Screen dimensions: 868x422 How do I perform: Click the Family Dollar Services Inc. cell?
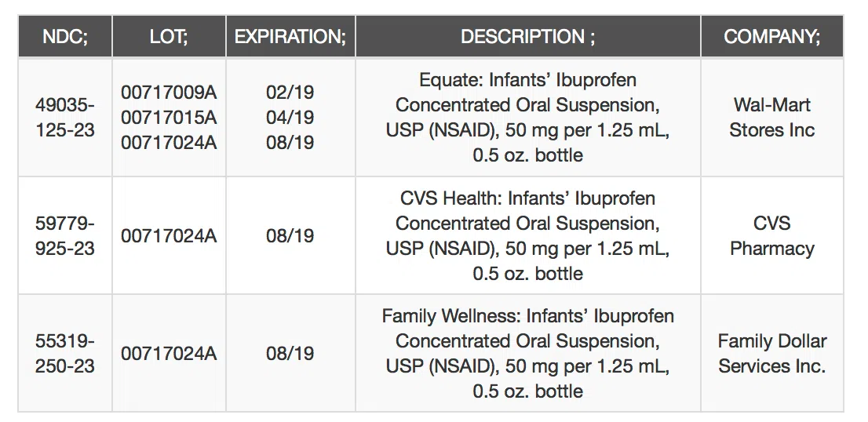coord(771,354)
